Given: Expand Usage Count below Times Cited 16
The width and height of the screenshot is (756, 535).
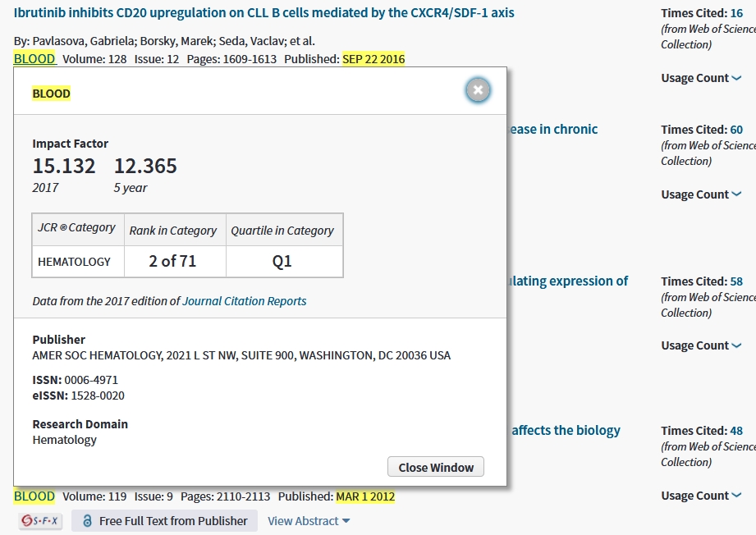Looking at the screenshot, I should [701, 78].
